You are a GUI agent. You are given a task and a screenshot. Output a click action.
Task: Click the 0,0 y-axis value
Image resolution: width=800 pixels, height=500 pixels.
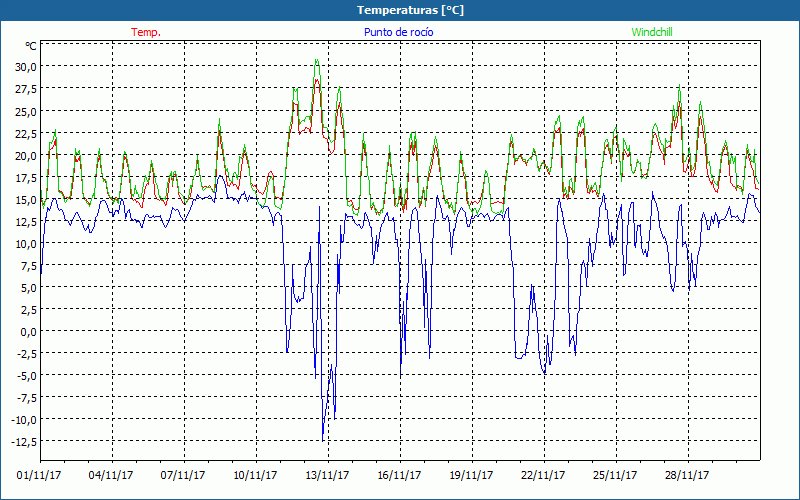point(29,332)
